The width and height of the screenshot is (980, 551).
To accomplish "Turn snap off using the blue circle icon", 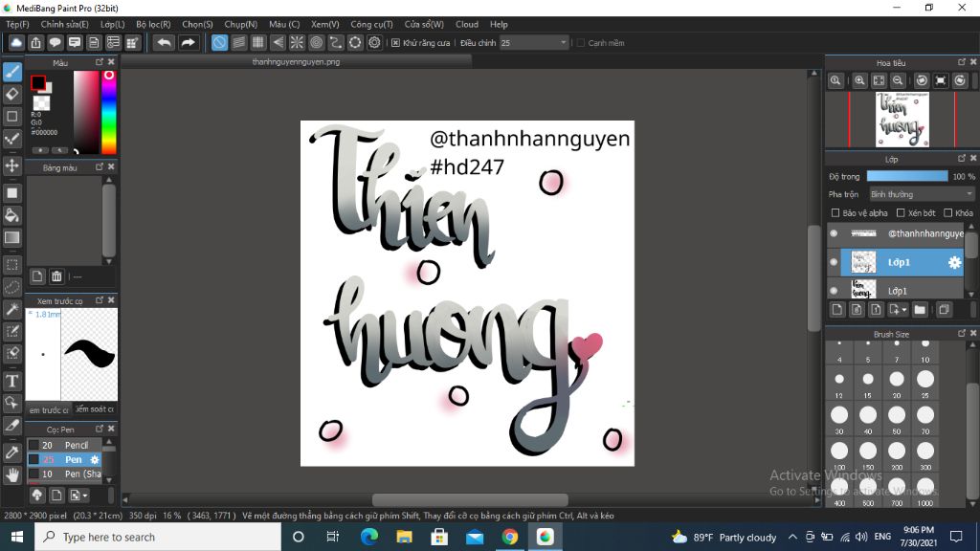I will coord(219,42).
